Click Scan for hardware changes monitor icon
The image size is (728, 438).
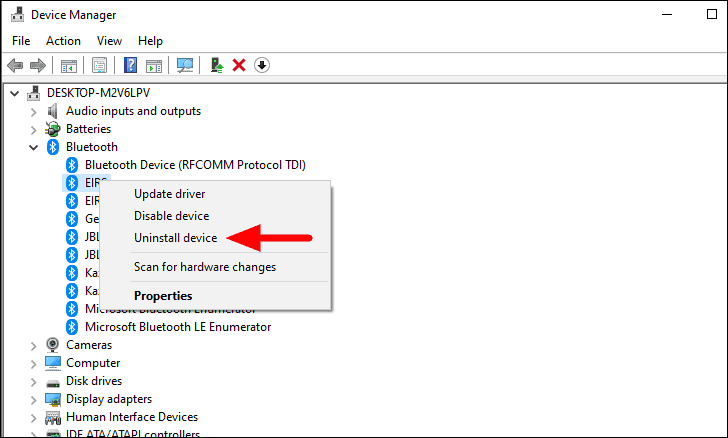(x=185, y=65)
